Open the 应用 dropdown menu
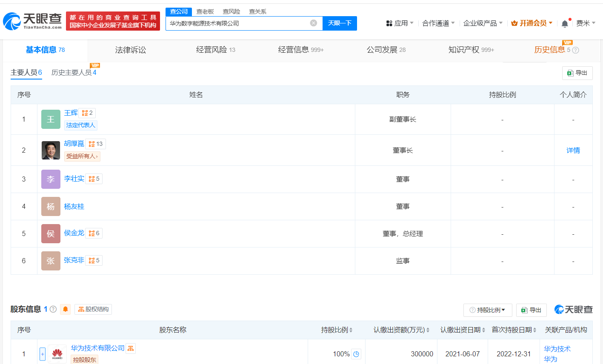Screen dimensions: 603x364 click(400, 23)
